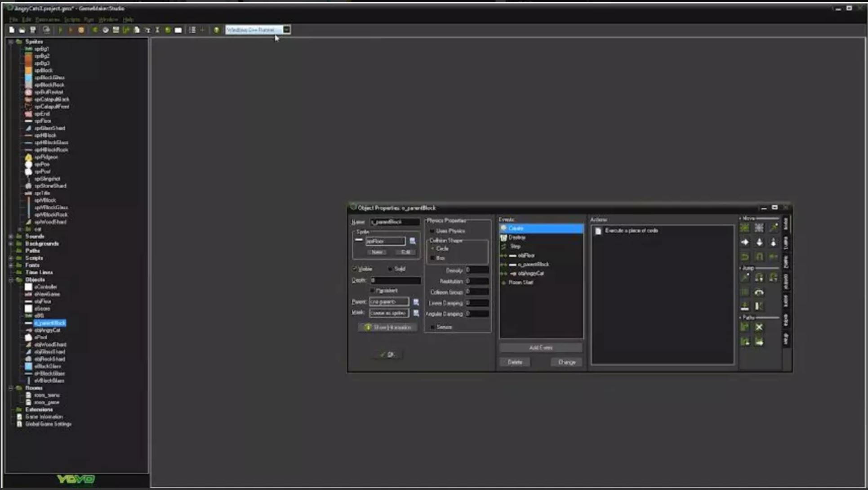This screenshot has width=868, height=490.
Task: Open the Window menu
Action: coord(107,19)
